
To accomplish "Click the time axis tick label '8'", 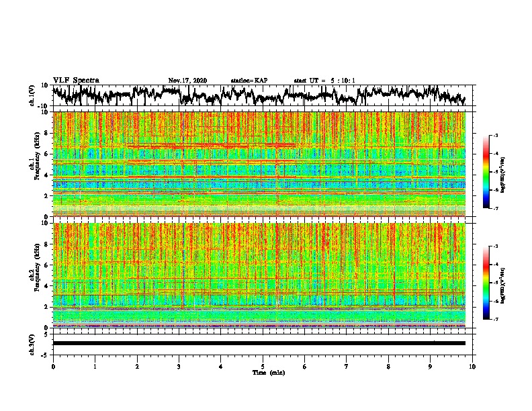I will [x=388, y=367].
